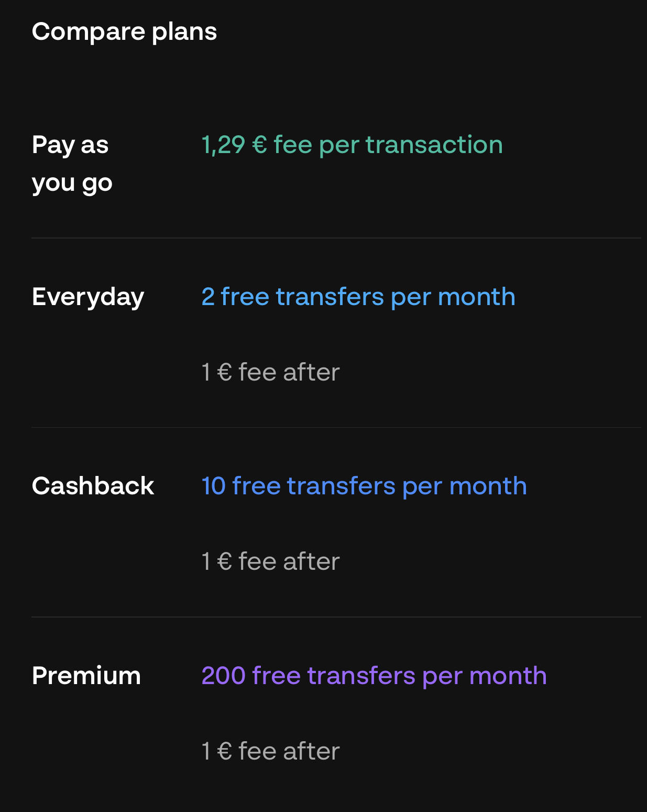Click 2 free transfers per month
This screenshot has width=647, height=812.
[358, 297]
